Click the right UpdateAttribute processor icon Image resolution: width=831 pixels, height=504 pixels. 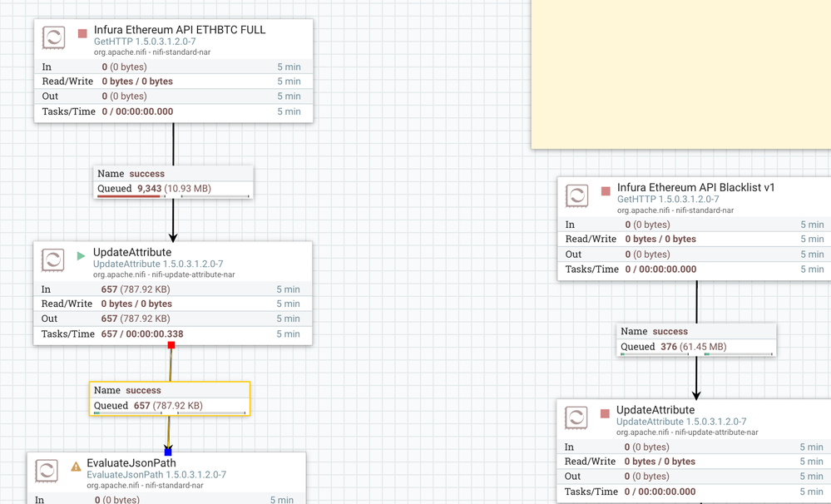(576, 418)
